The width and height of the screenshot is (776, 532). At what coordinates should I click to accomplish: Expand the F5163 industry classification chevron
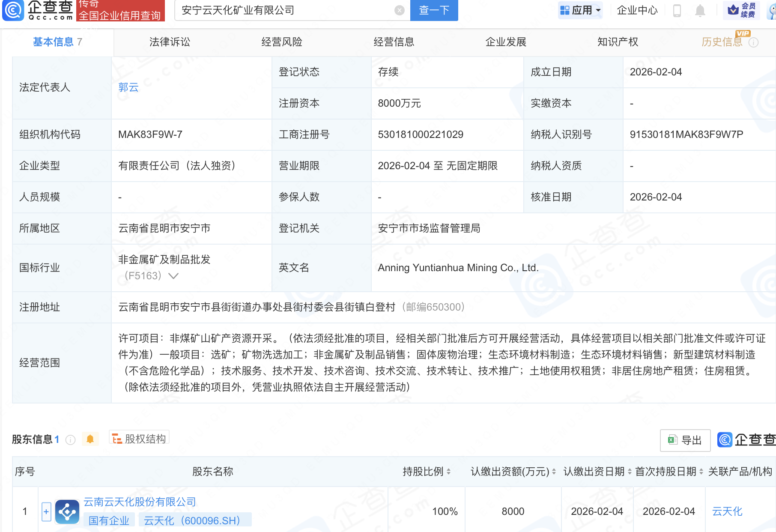pos(173,276)
